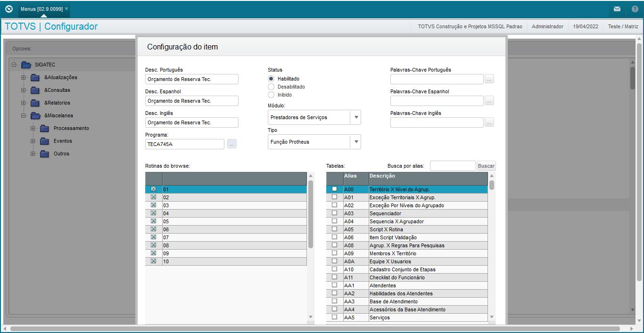Close the Menus [02.9.0099] tab
Viewport: 644px width, 333px height.
[66, 8]
